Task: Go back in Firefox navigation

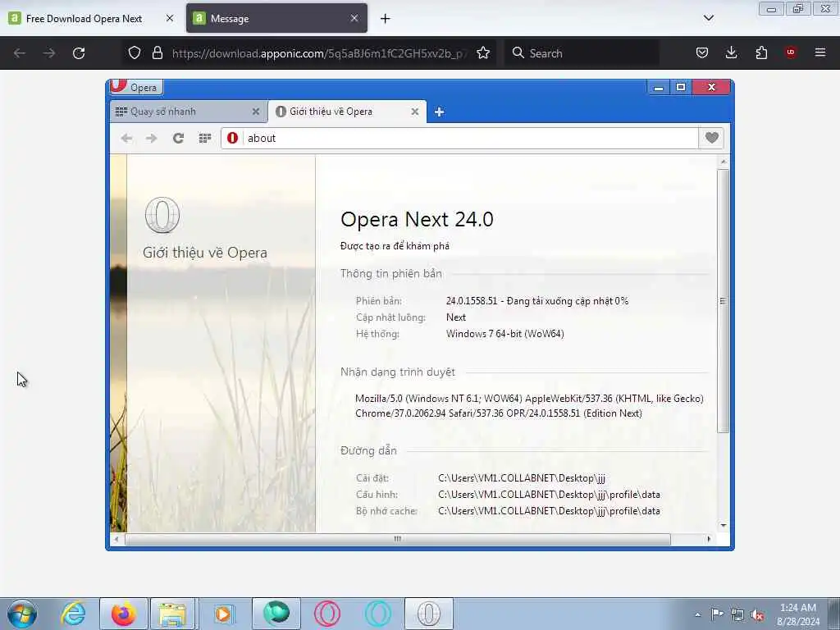Action: [20, 53]
